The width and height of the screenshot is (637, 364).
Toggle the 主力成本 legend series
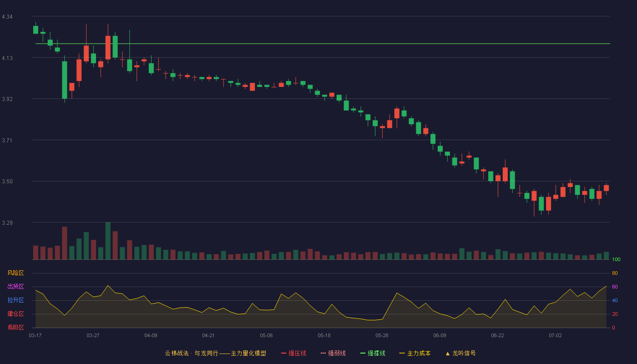pyautogui.click(x=415, y=353)
